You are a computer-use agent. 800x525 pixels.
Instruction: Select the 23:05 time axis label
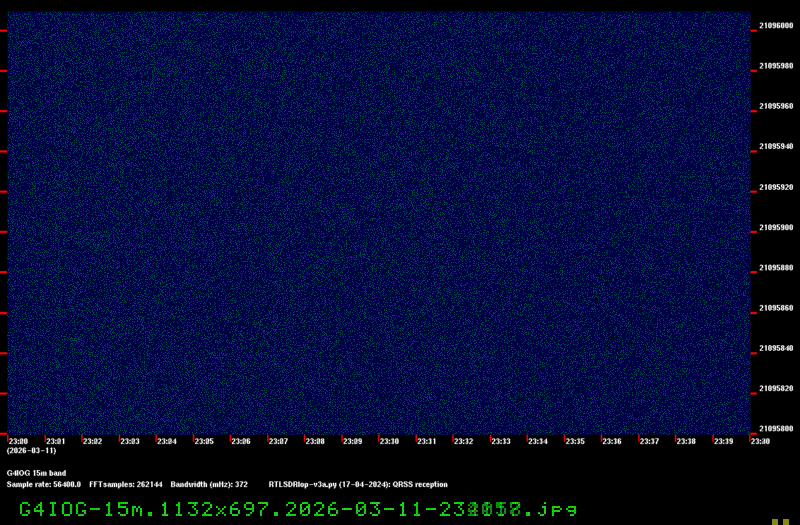204,441
